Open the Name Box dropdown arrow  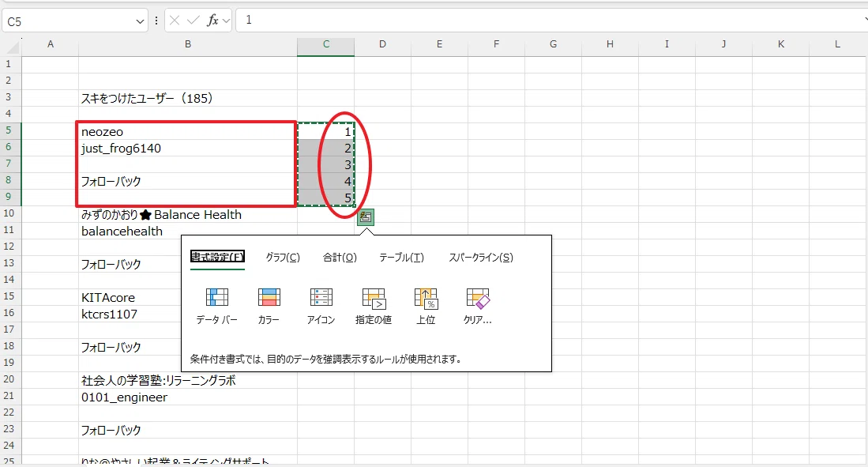[x=140, y=21]
